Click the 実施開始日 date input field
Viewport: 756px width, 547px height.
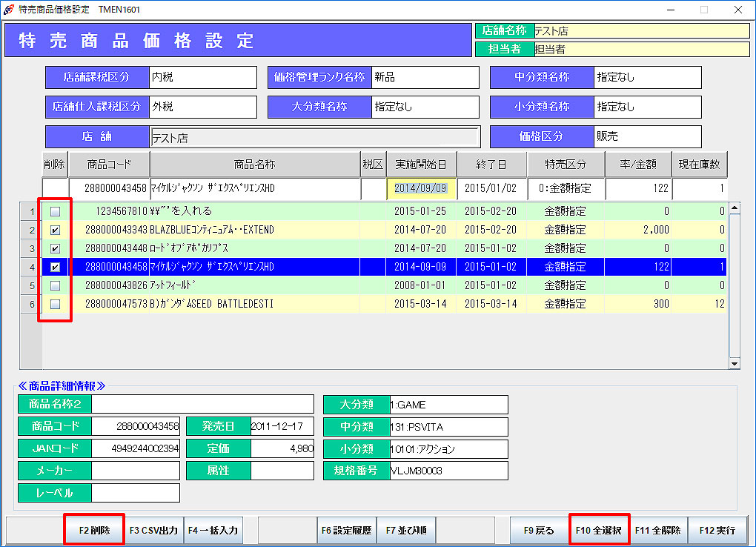tap(421, 189)
